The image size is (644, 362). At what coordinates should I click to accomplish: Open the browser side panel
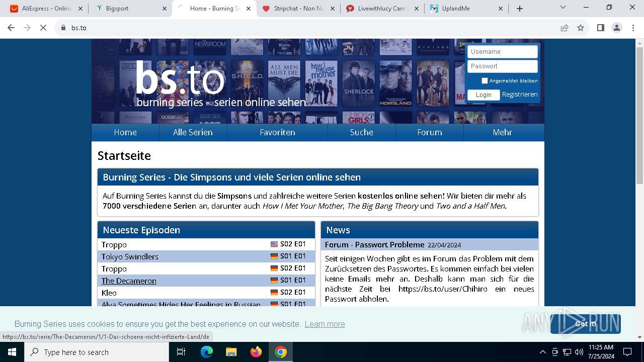click(601, 28)
